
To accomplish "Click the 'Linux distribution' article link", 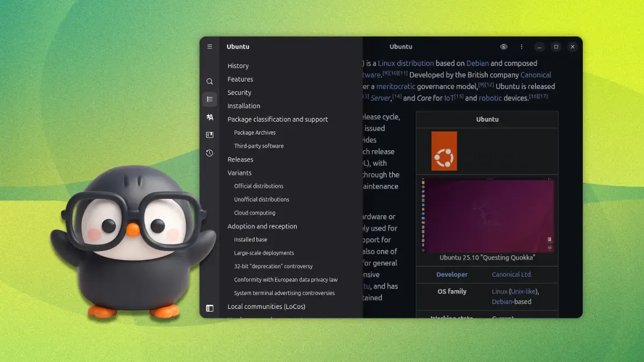I will 406,63.
